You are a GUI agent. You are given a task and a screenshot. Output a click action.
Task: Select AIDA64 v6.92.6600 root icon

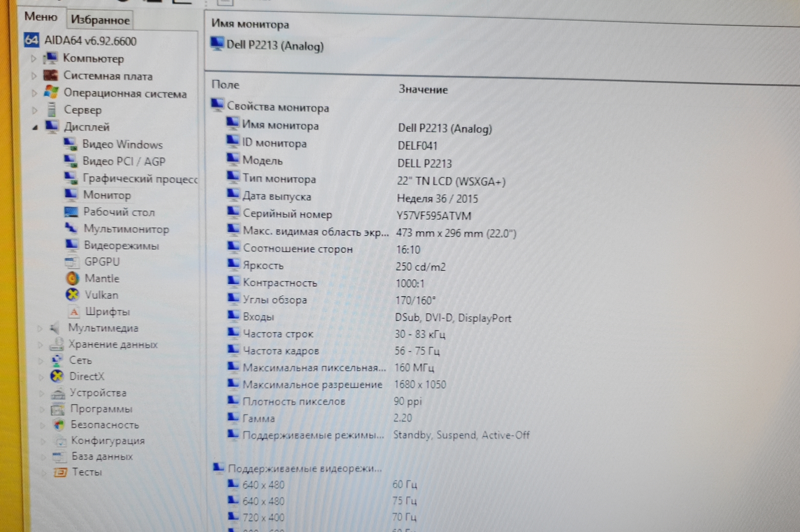tap(32, 40)
